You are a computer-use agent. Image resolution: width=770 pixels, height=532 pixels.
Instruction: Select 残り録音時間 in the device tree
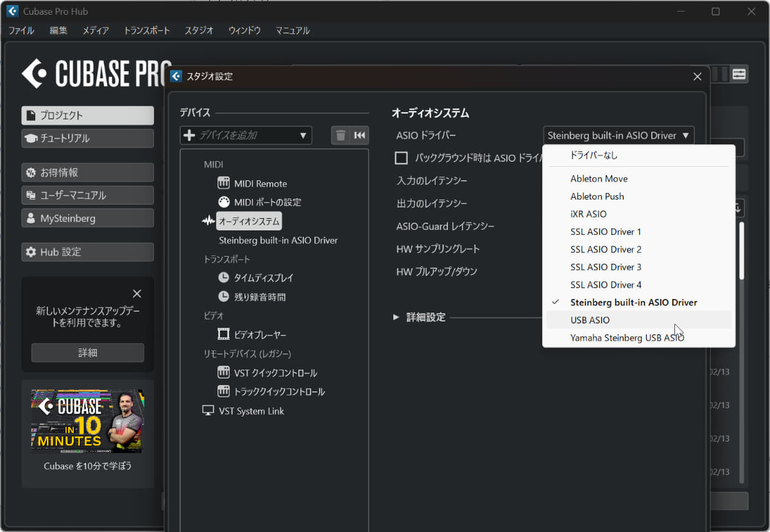click(260, 297)
